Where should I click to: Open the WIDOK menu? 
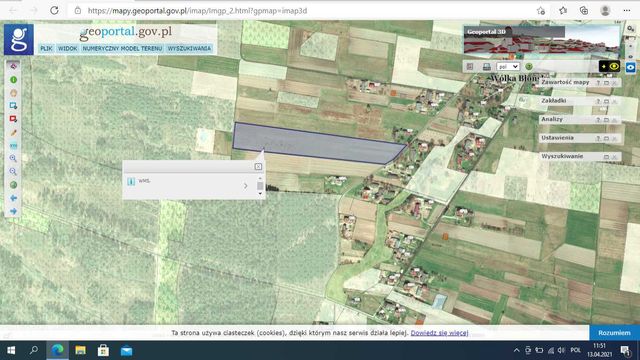pos(67,48)
